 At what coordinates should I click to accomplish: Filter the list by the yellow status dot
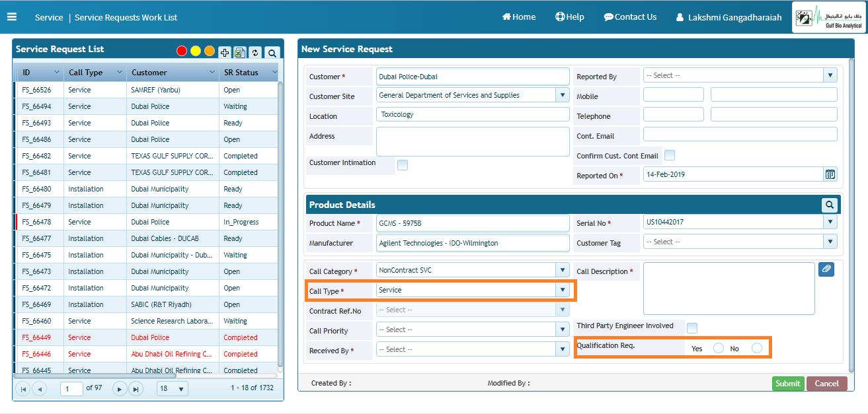196,51
